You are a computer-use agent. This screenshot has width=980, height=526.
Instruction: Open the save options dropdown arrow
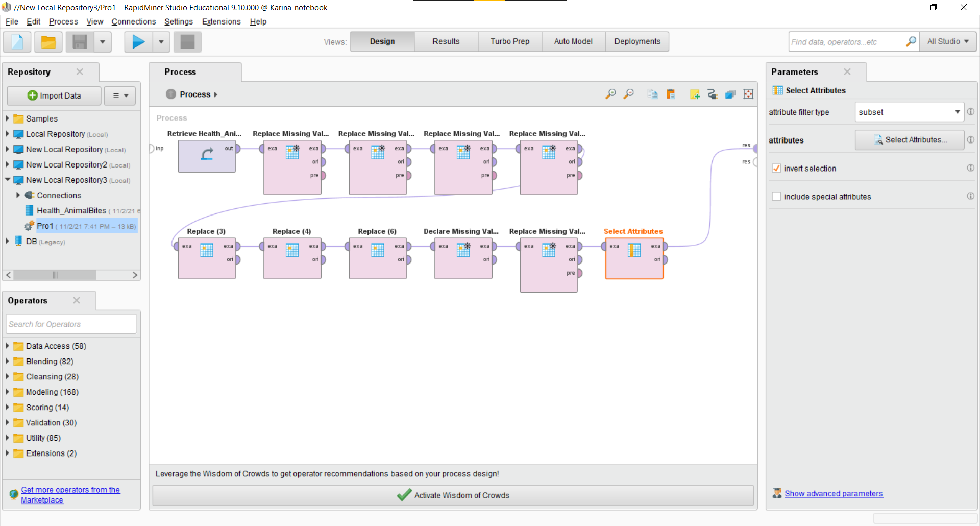103,42
